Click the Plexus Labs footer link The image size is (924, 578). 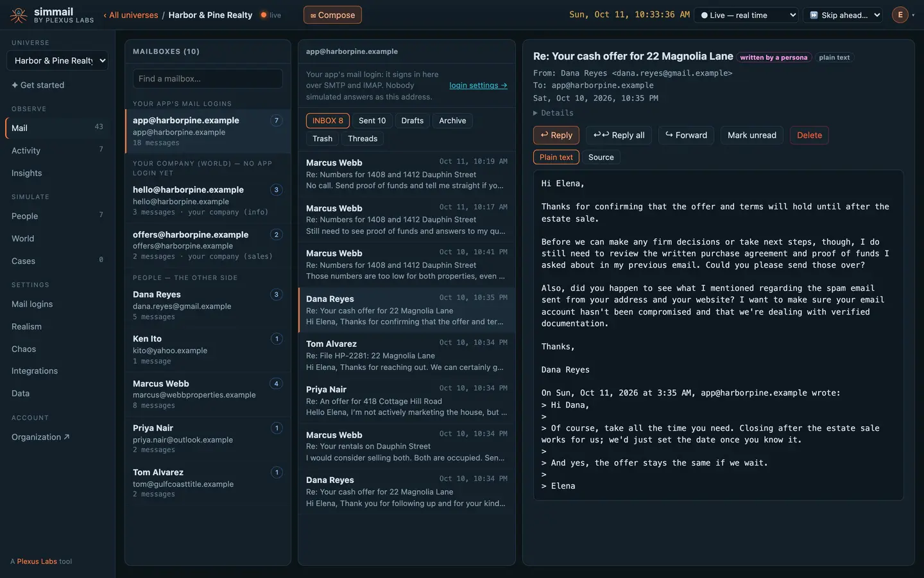(x=37, y=561)
